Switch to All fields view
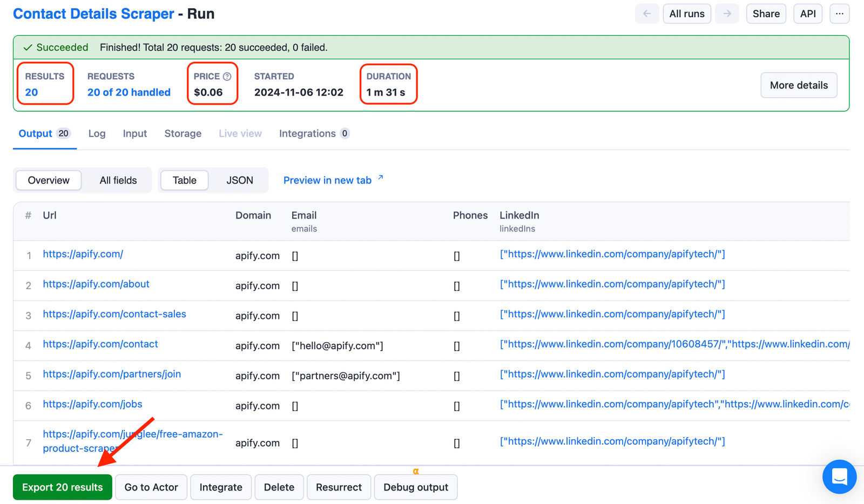Screen dimensions: 864x504 pos(118,180)
